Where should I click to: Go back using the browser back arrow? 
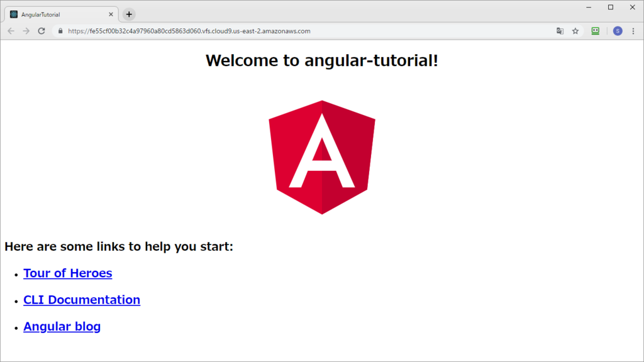11,31
